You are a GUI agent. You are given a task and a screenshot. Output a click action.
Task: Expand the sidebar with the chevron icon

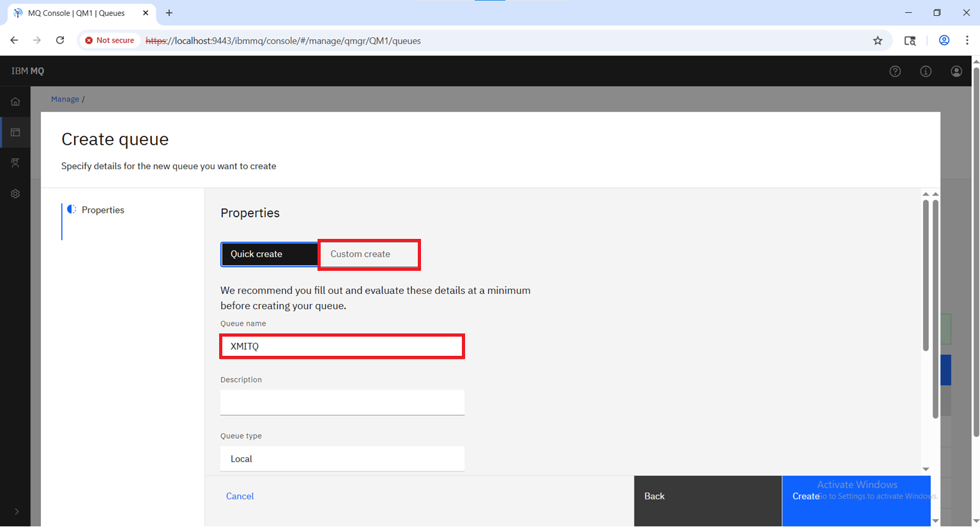click(17, 512)
